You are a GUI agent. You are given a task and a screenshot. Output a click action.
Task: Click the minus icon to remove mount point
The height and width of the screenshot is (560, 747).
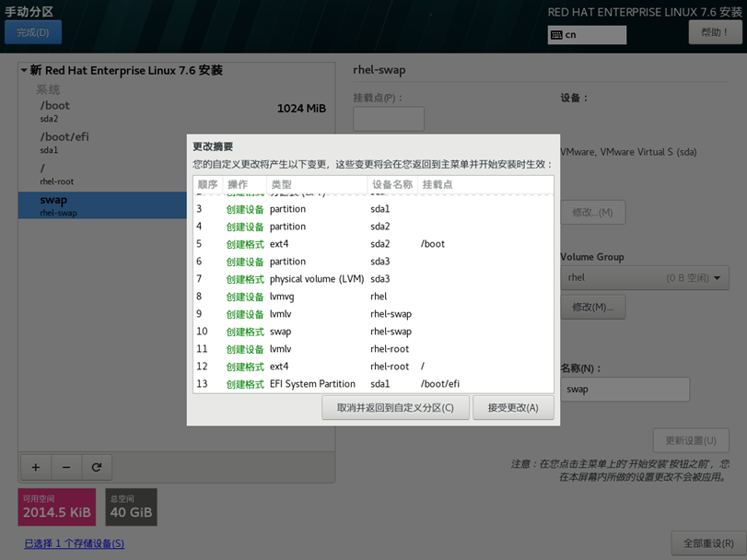coord(66,467)
